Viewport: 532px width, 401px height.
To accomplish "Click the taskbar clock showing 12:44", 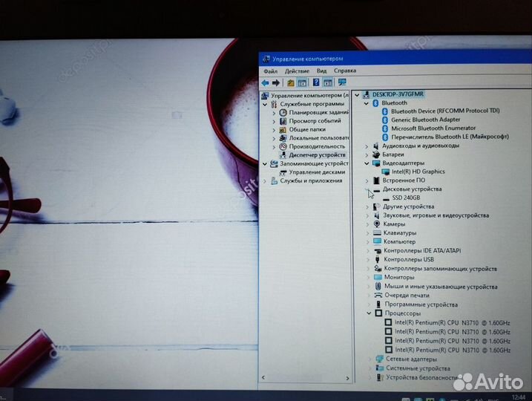I will (x=519, y=397).
